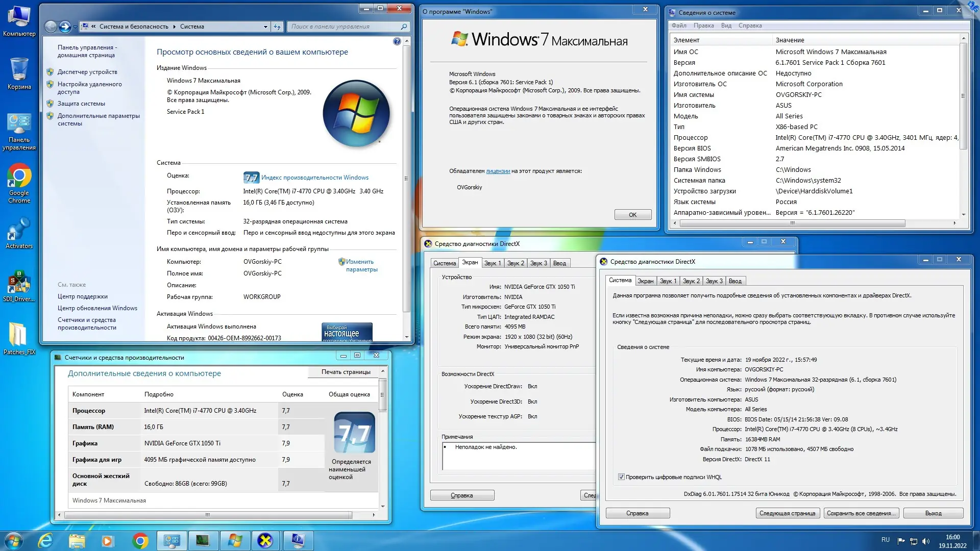980x551 pixels.
Task: Toggle WHQL digital signatures checkbox
Action: (621, 477)
